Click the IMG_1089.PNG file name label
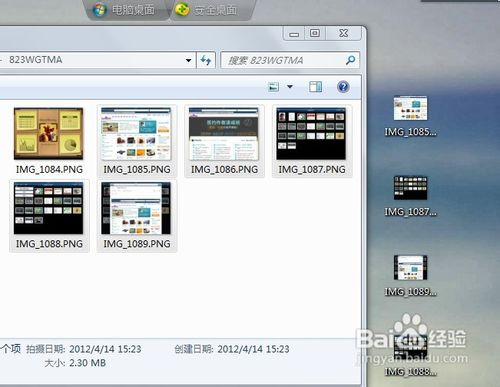 point(137,244)
